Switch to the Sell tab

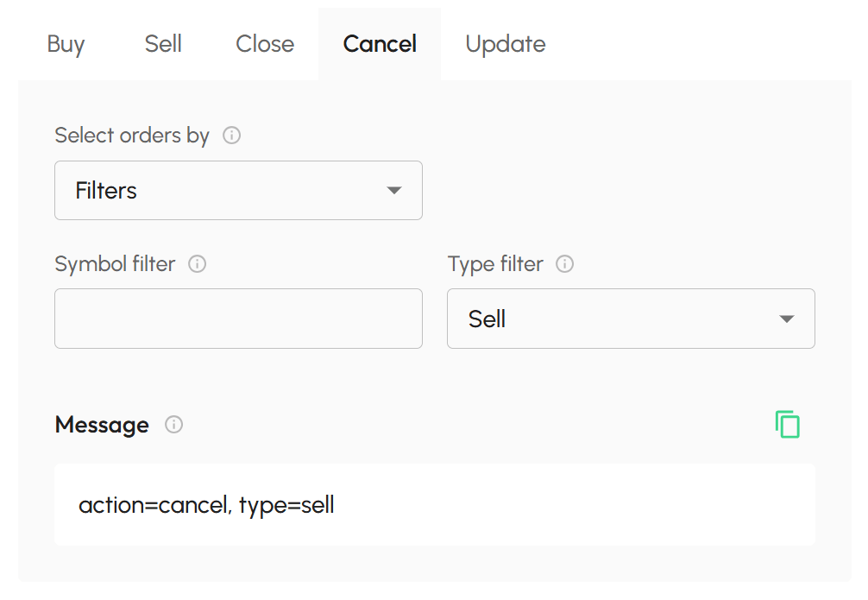pos(163,44)
